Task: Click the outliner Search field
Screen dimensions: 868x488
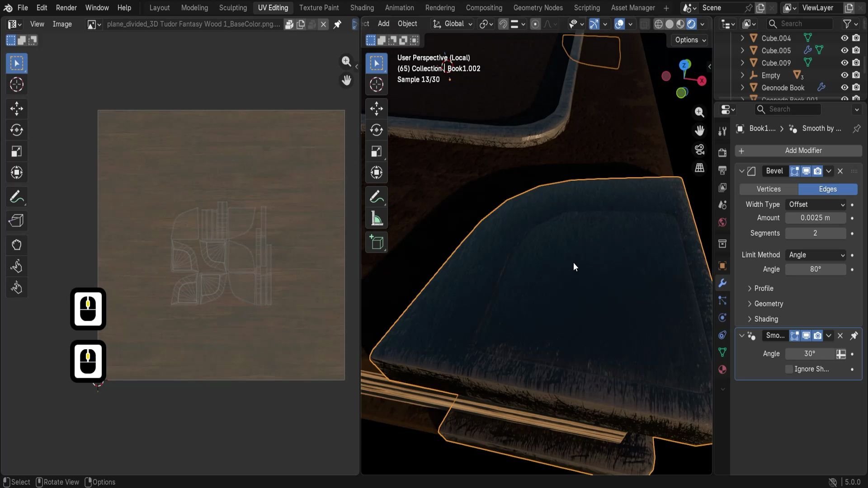Action: pos(799,23)
